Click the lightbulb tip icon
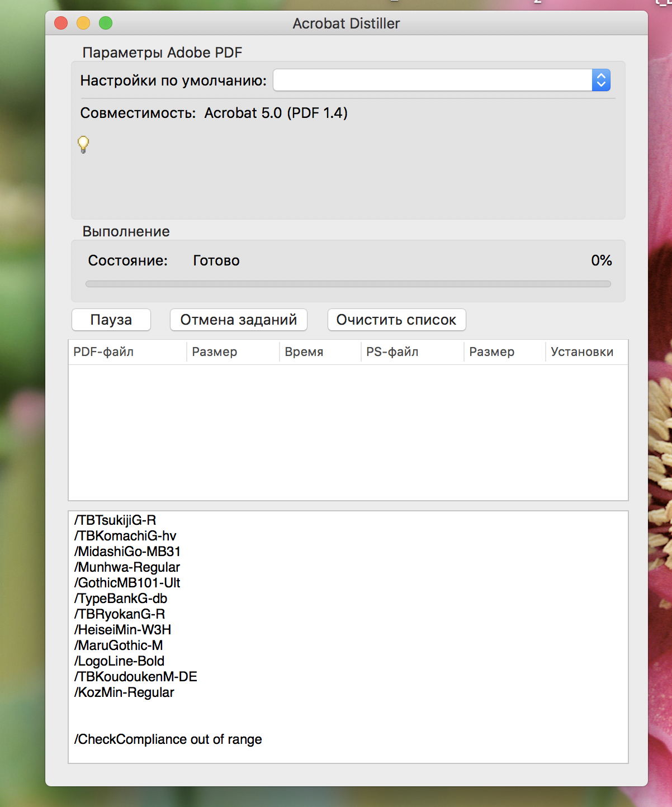This screenshot has height=807, width=672. [x=83, y=144]
